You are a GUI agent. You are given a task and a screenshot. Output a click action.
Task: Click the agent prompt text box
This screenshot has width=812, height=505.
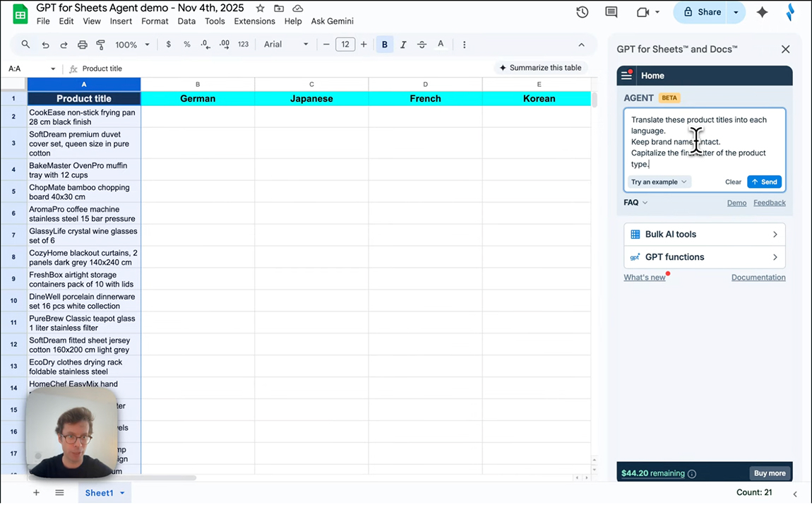tap(704, 141)
